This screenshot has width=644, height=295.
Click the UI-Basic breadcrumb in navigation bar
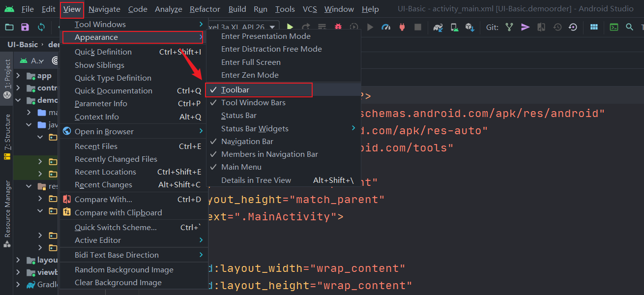coord(23,45)
